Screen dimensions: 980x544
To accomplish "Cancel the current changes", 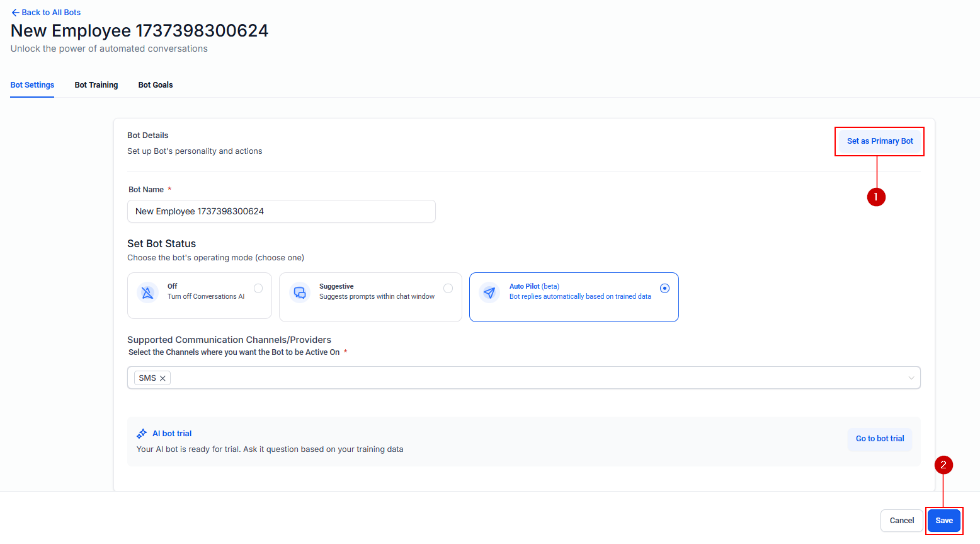I will [901, 521].
